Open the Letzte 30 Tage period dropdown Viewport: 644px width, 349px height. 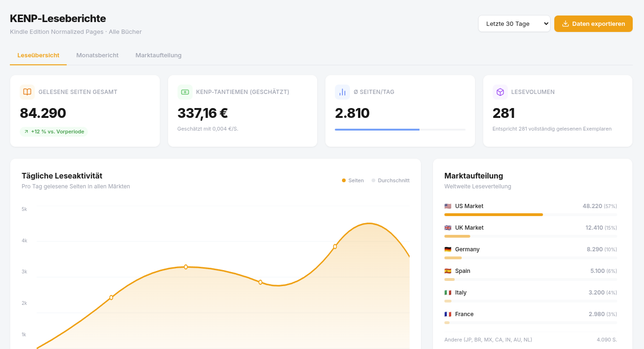pyautogui.click(x=514, y=24)
